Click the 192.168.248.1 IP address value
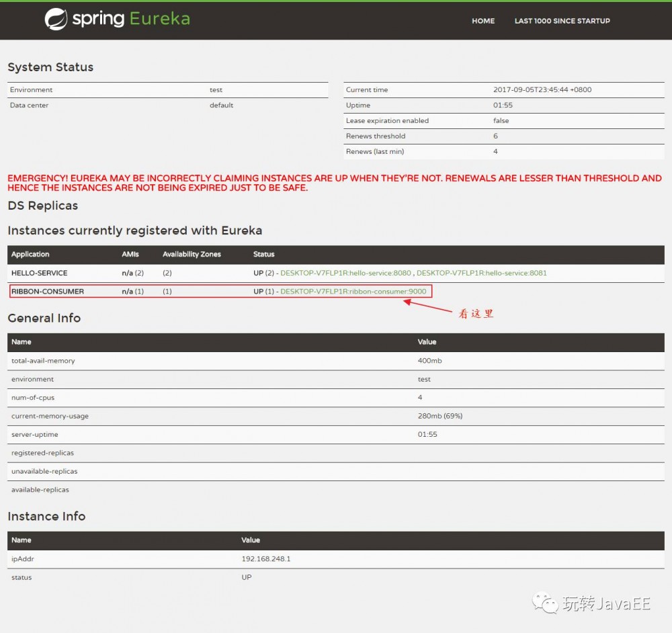 coord(265,559)
